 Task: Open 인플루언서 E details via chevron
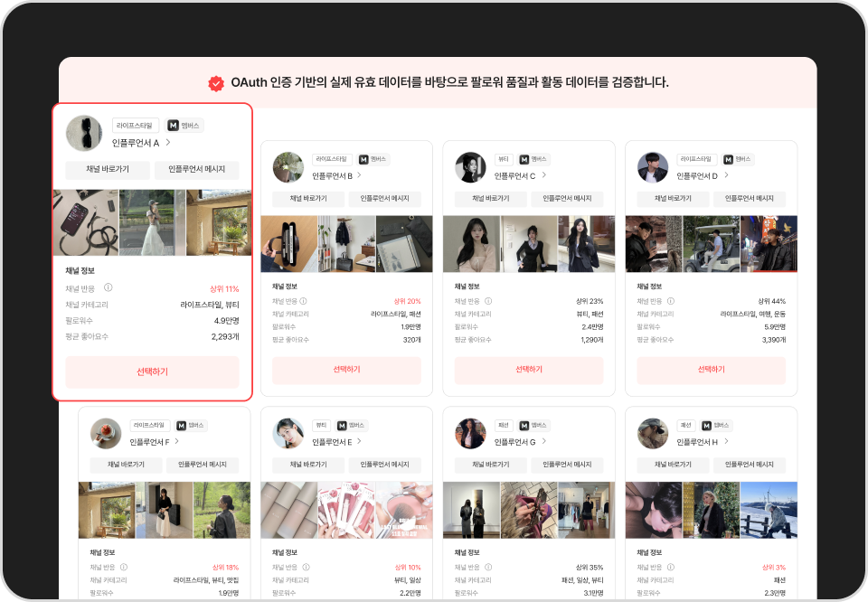tap(359, 441)
